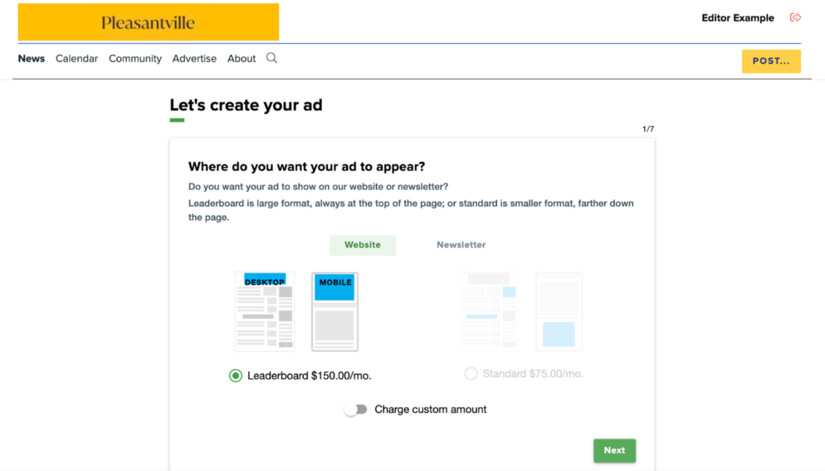Screen dimensions: 825x471
Task: Click the logout icon beside Editor Example
Action: coord(795,18)
